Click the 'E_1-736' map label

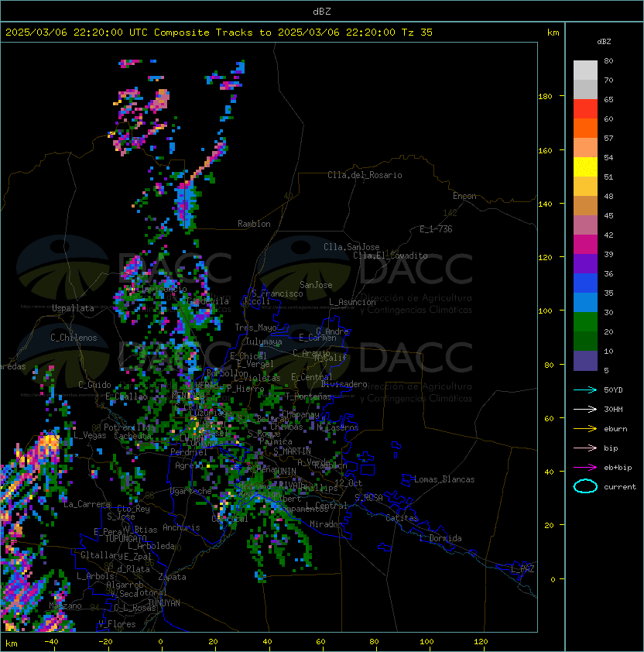[436, 229]
